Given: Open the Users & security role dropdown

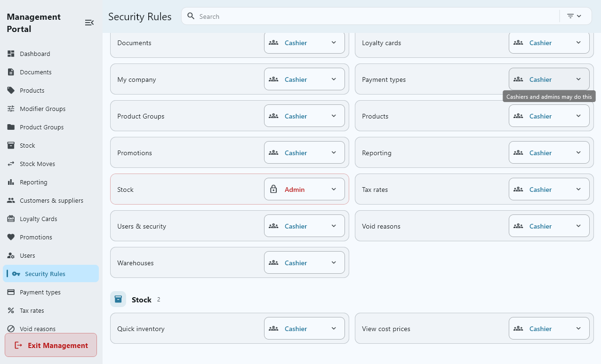Looking at the screenshot, I should pyautogui.click(x=305, y=226).
